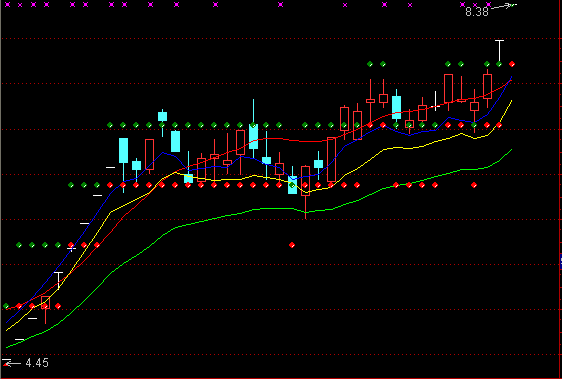562x379 pixels.
Task: Click the 4.45 low price label
Action: 37,363
